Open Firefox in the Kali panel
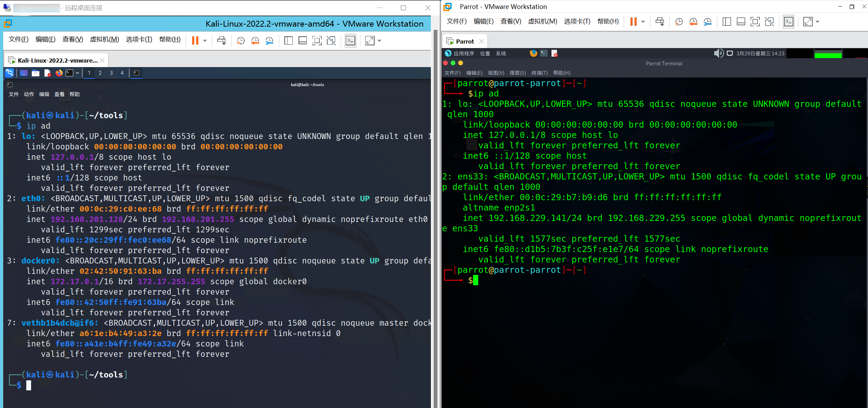Screen dimensions: 868x408 click(x=59, y=73)
